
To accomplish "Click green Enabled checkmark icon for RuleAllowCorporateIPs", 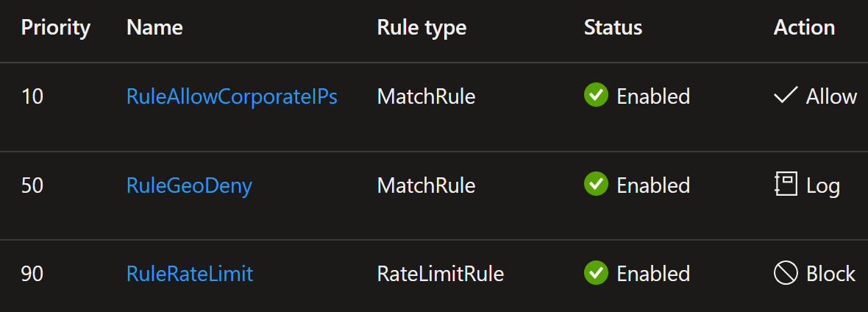I will point(596,96).
